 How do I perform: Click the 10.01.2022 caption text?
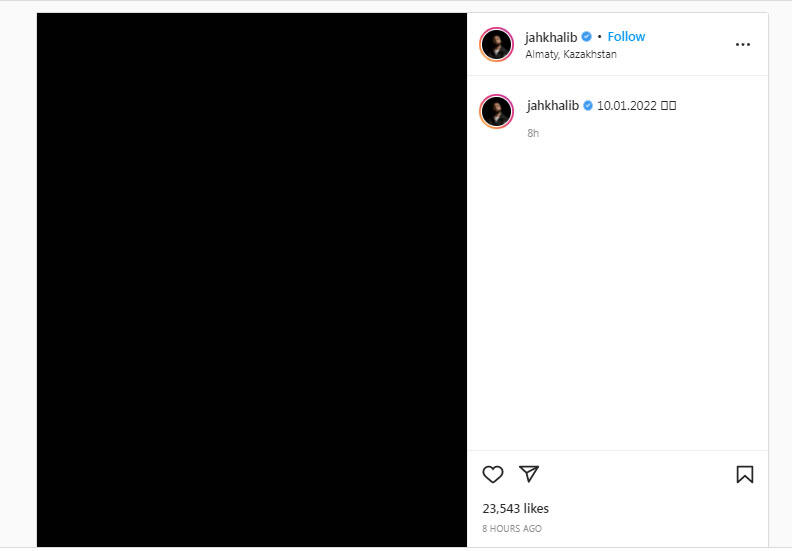626,106
